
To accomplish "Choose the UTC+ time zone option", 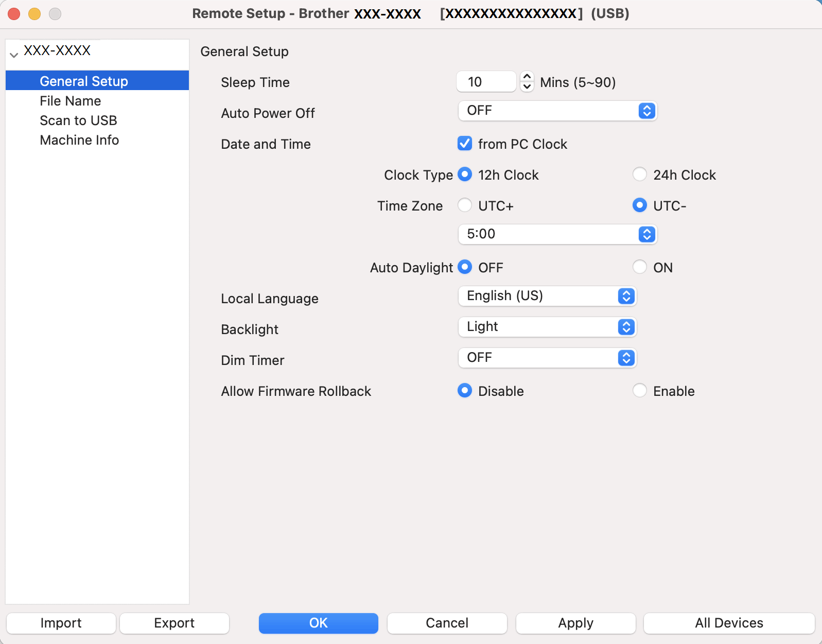I will [x=465, y=205].
